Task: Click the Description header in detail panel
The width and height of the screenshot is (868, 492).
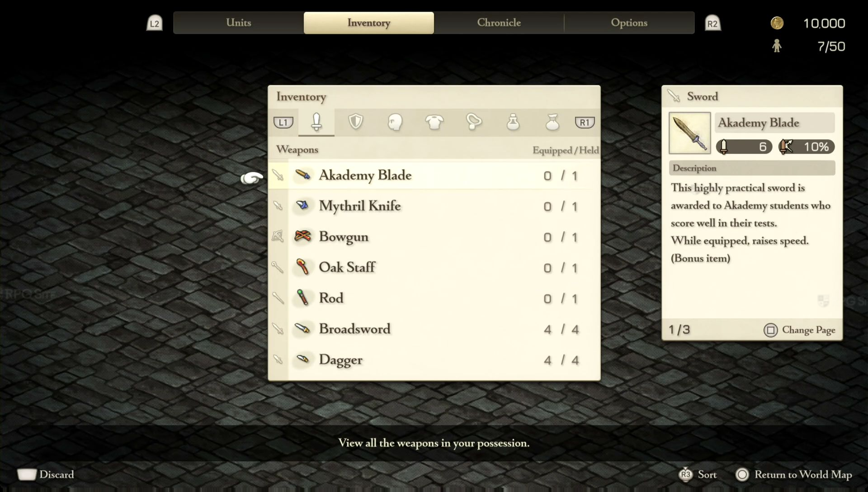Action: point(752,168)
